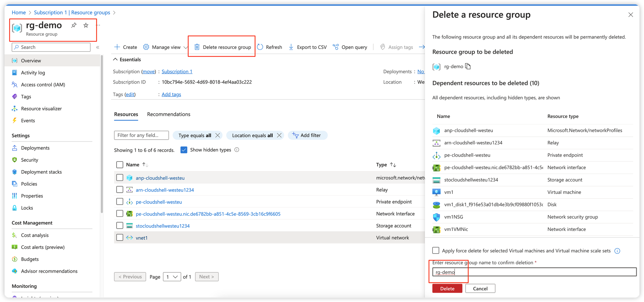Copy rg-demo name to clipboard
This screenshot has height=302, width=644.
click(x=468, y=66)
